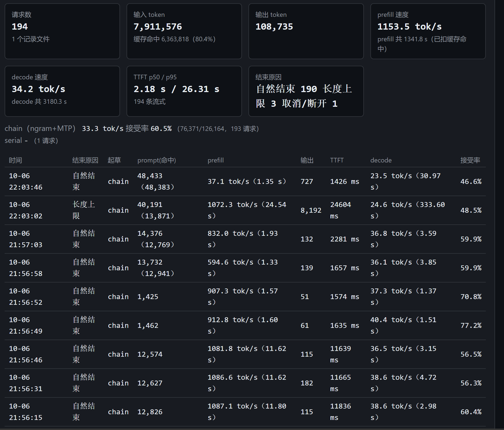
Task: Click the output cell 8,192
Action: click(x=311, y=210)
